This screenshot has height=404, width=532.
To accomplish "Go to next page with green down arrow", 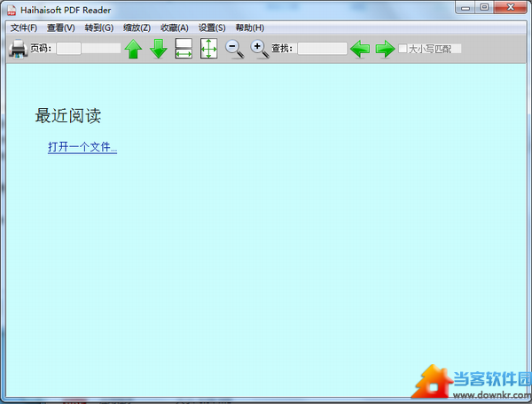I will pyautogui.click(x=159, y=49).
